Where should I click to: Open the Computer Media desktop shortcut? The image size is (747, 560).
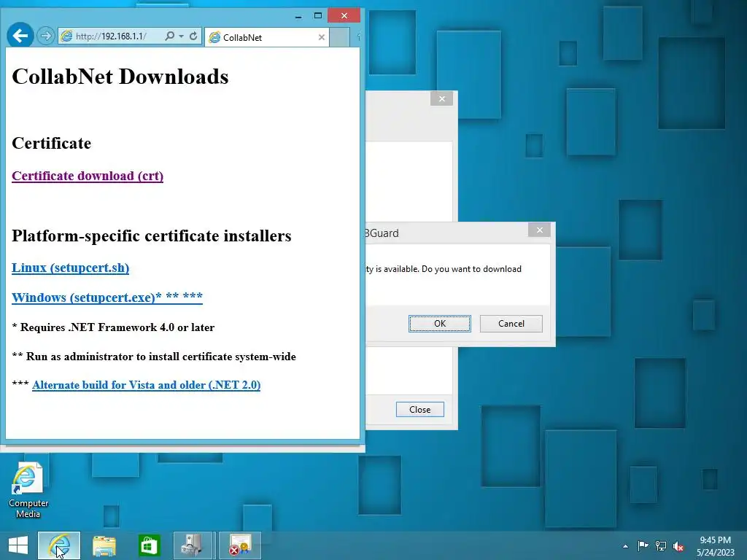tap(28, 491)
